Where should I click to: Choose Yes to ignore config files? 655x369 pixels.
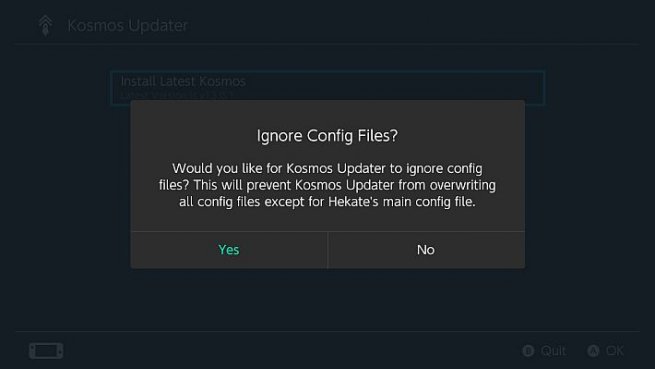[x=229, y=250]
